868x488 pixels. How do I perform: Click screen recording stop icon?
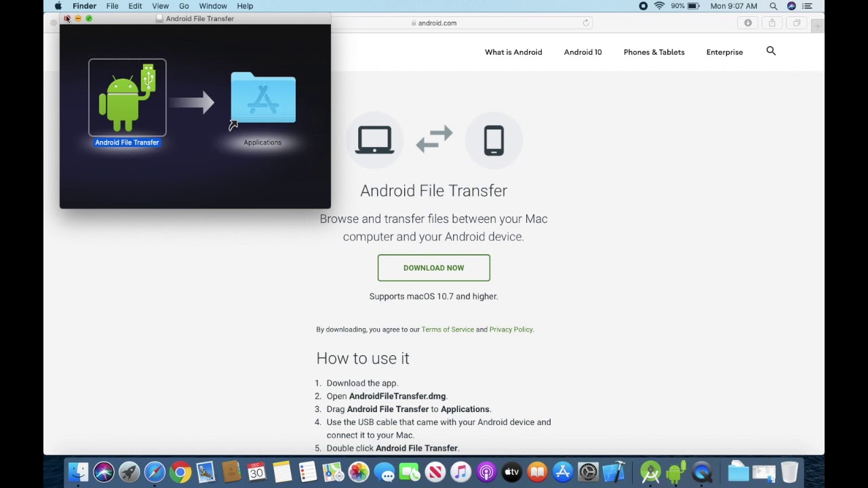643,6
